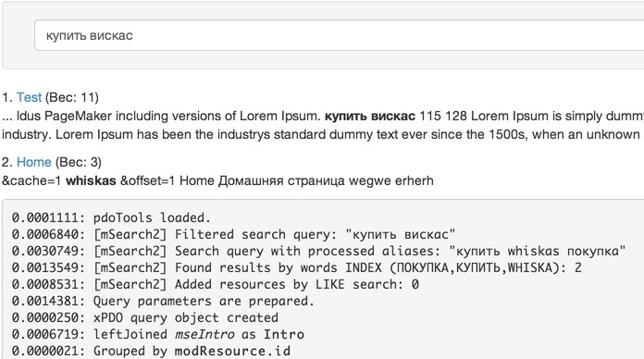Open the "Test" search result link
The image size is (644, 359).
[x=30, y=97]
